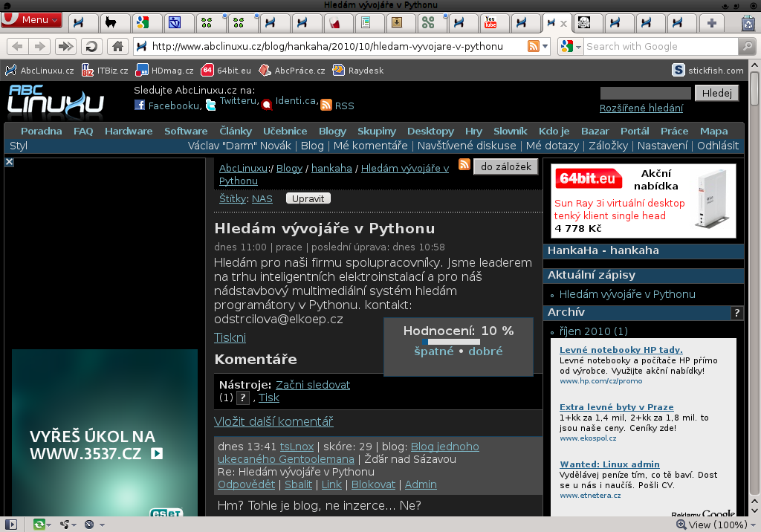Open the closed tabs trash icon
This screenshot has height=532, width=761.
coord(748,23)
